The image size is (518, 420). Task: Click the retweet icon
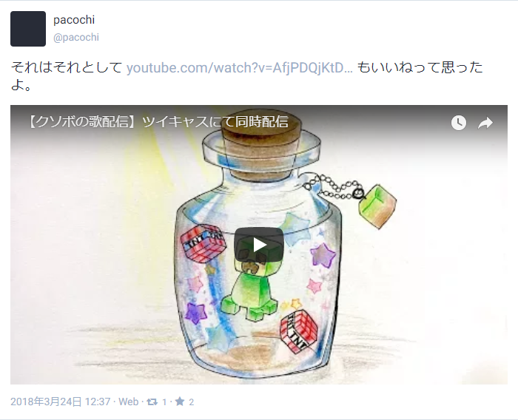(152, 402)
